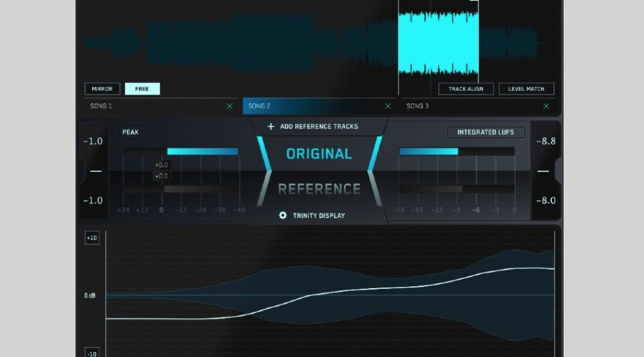Toggle Free mode button
Image resolution: width=644 pixels, height=357 pixels.
pos(142,89)
